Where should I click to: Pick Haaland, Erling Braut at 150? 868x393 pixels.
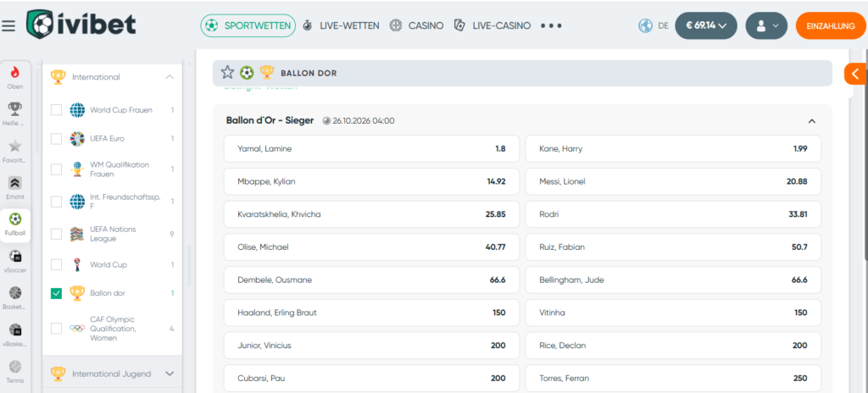click(x=371, y=313)
